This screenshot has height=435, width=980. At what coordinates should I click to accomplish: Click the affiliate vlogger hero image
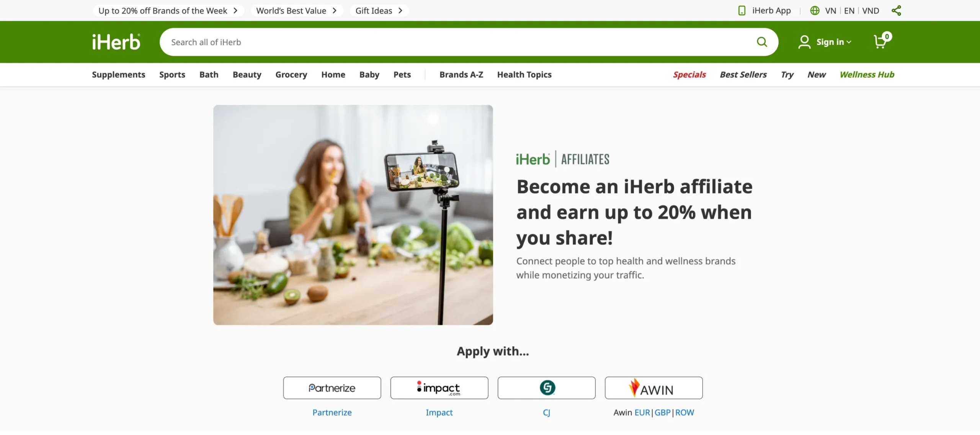353,215
